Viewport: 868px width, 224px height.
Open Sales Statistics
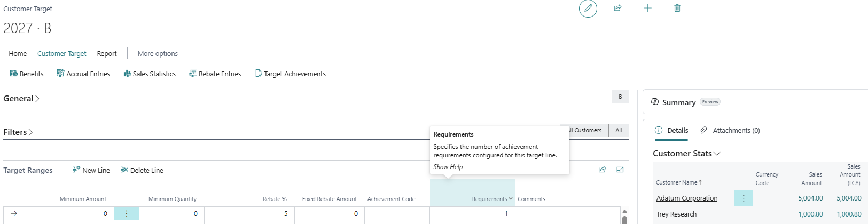150,74
